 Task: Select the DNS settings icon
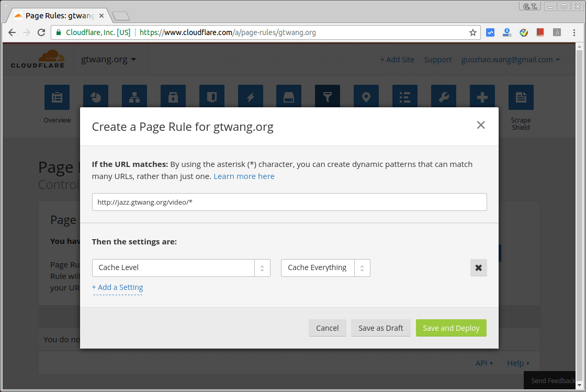click(134, 96)
